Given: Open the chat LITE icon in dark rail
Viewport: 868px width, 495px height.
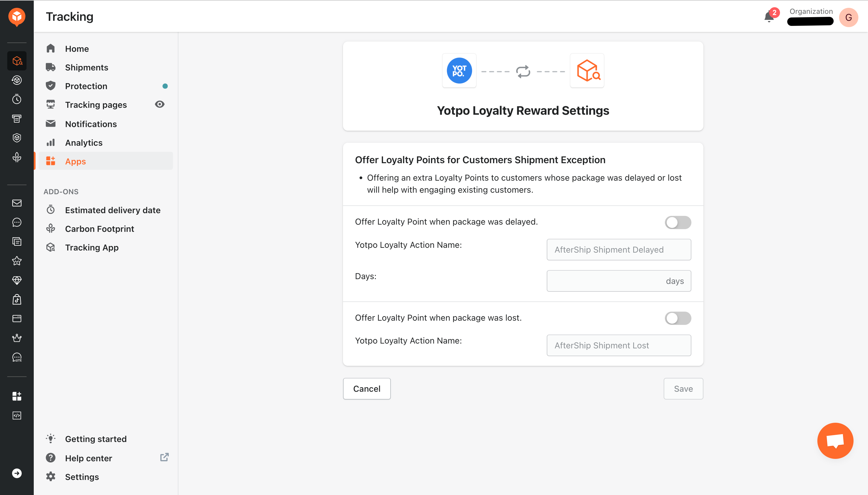Looking at the screenshot, I should click(17, 357).
